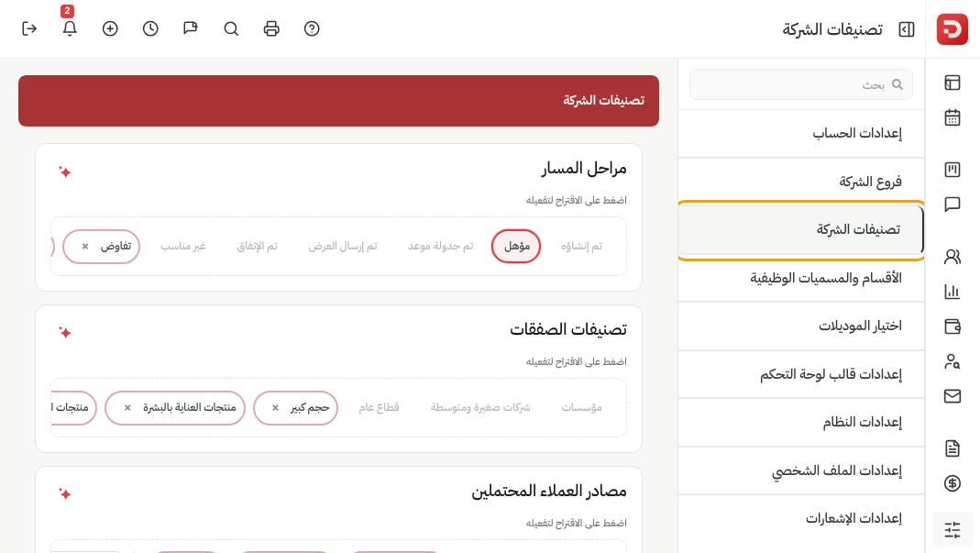Image resolution: width=980 pixels, height=553 pixels.
Task: Open users contacts icon in right rail
Action: (x=952, y=257)
